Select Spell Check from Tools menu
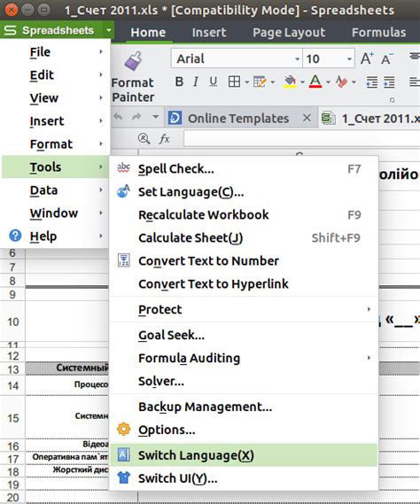 244,169
